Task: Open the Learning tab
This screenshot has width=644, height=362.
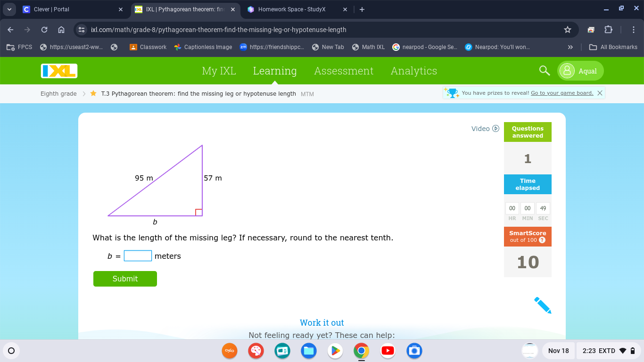Action: pos(275,71)
